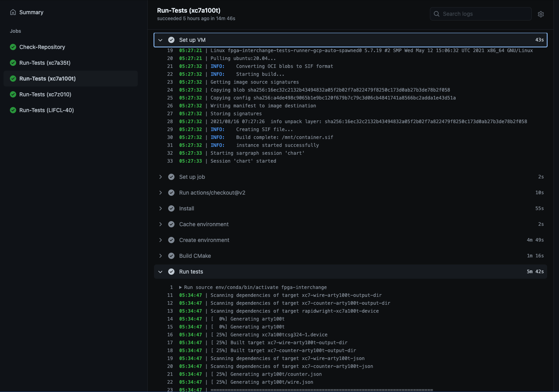Click status check icon for Build CMake

171,256
